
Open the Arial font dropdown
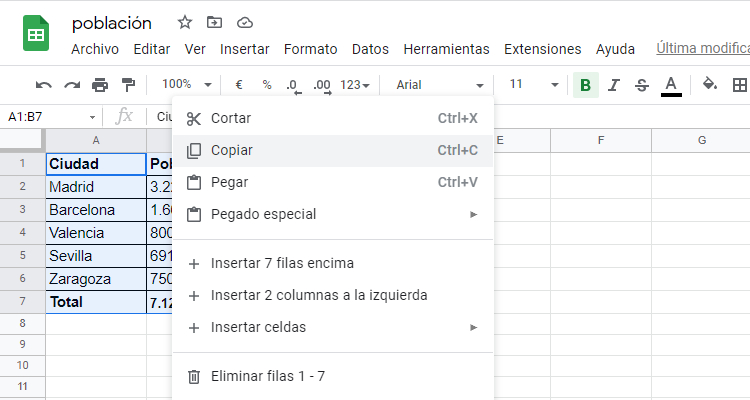440,85
